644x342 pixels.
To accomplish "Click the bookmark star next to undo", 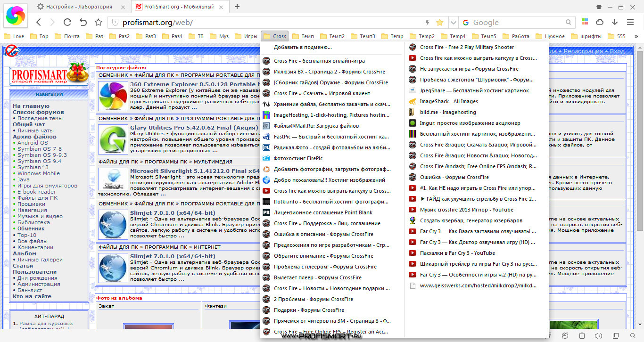I will pyautogui.click(x=98, y=22).
